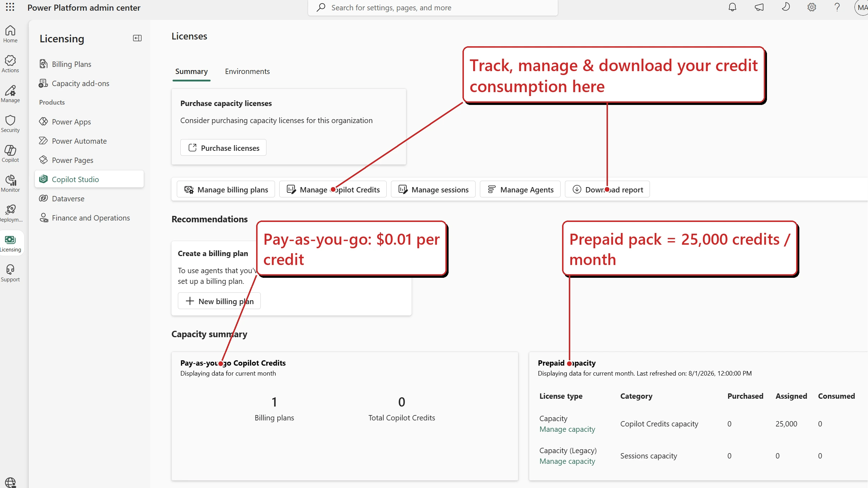Open Manage capacity link under Capacity (Legacy)
The height and width of the screenshot is (488, 868).
[x=567, y=461]
